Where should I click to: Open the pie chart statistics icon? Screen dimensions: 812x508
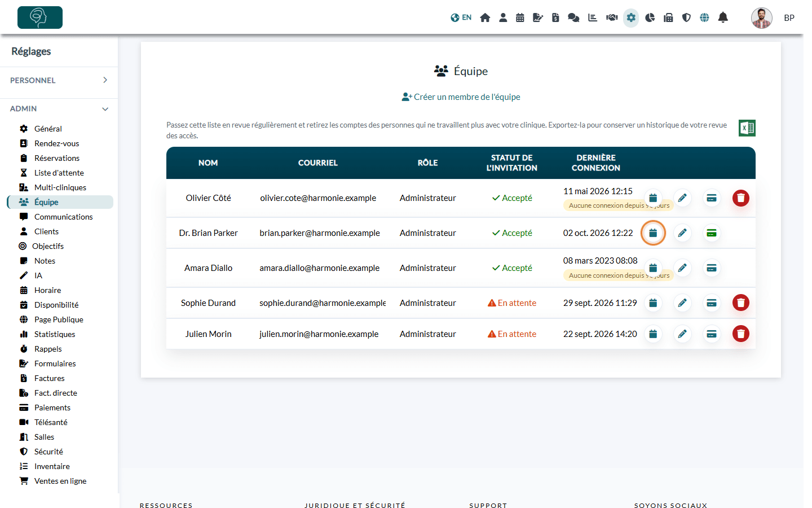pos(650,17)
